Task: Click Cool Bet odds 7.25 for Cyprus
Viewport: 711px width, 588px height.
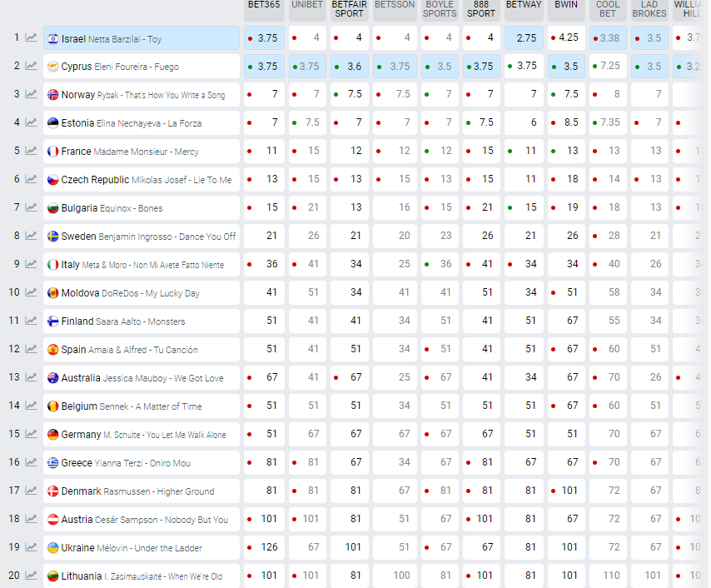Action: [609, 66]
